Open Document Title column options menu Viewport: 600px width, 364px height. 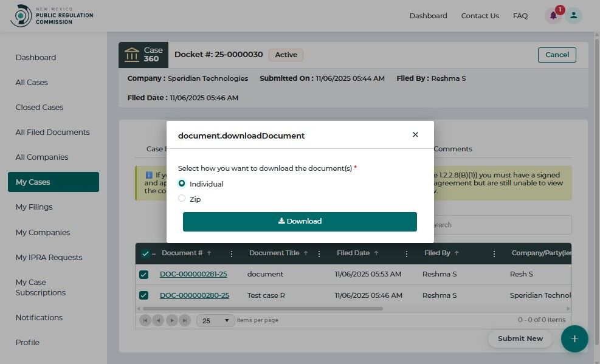(319, 254)
